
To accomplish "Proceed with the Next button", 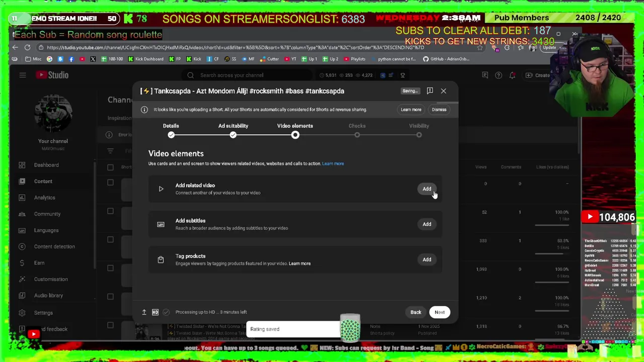I will point(440,312).
